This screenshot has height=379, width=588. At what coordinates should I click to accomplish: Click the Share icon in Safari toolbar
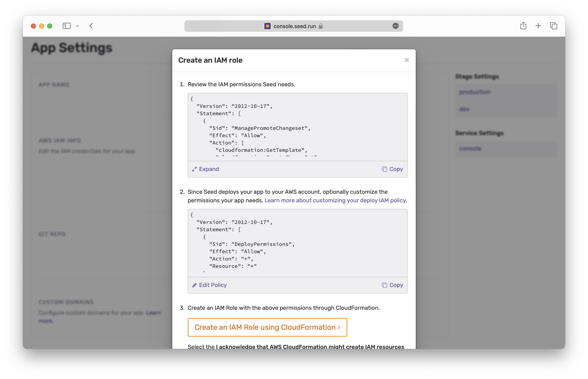(x=523, y=26)
